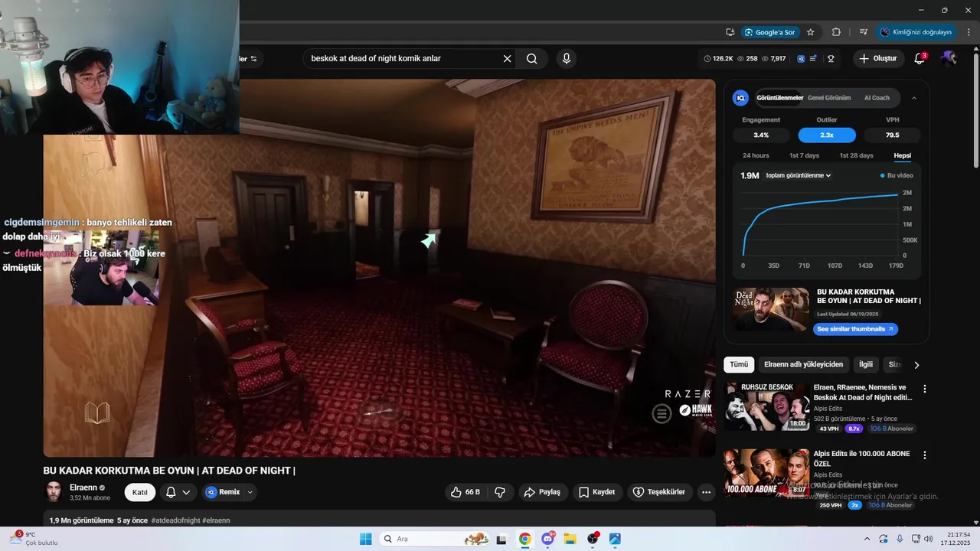Click install/cast screen icon in address bar
980x551 pixels.
coord(730,32)
